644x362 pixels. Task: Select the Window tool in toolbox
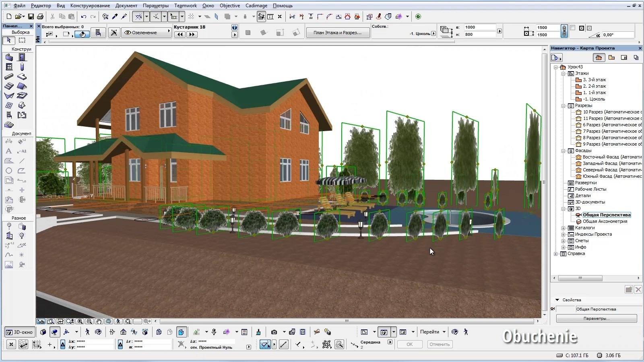click(9, 67)
